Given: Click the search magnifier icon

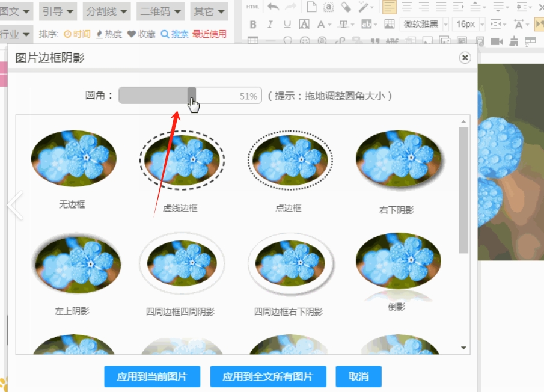Looking at the screenshot, I should 165,34.
